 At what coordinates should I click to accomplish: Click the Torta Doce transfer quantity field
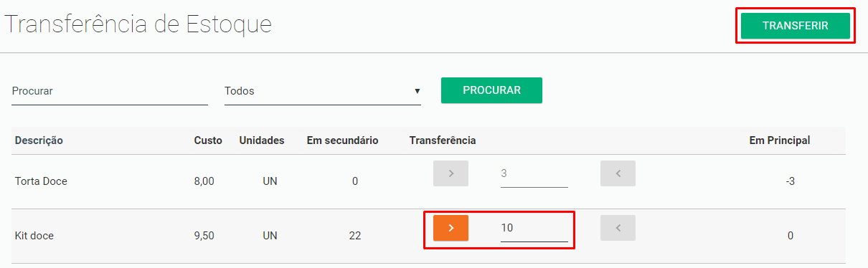[x=534, y=173]
